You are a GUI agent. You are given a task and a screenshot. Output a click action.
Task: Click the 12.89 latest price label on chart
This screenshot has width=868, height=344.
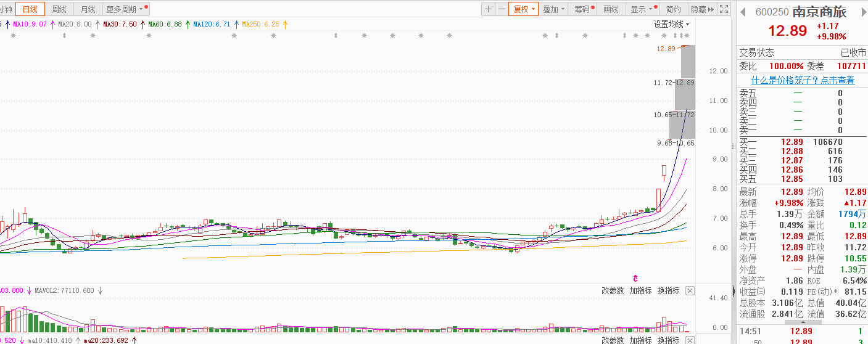[666, 49]
